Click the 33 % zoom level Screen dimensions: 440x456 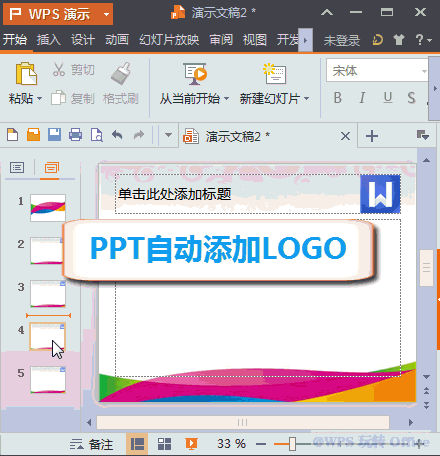pos(231,444)
